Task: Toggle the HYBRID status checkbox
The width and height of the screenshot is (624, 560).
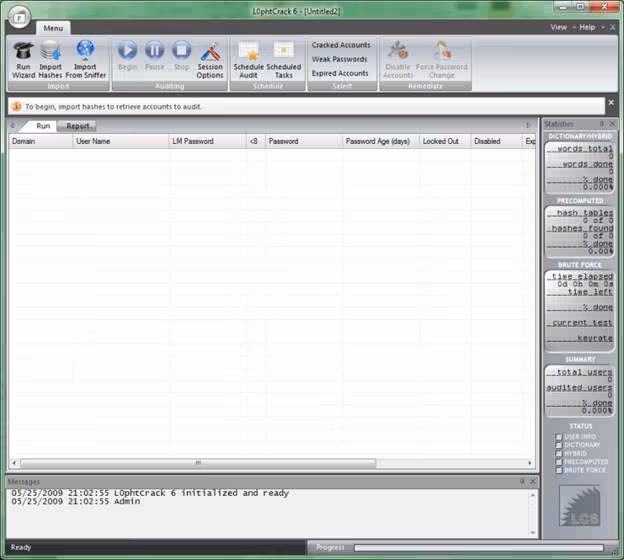Action: click(x=558, y=453)
